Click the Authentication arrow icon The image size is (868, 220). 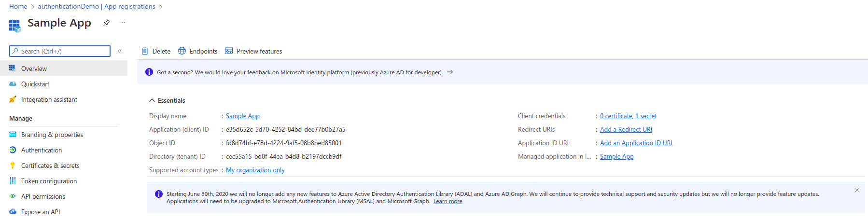[13, 150]
